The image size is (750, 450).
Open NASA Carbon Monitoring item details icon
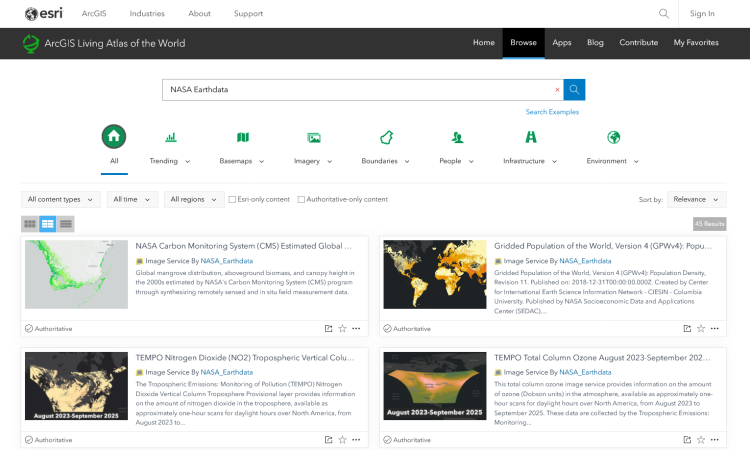pyautogui.click(x=328, y=329)
